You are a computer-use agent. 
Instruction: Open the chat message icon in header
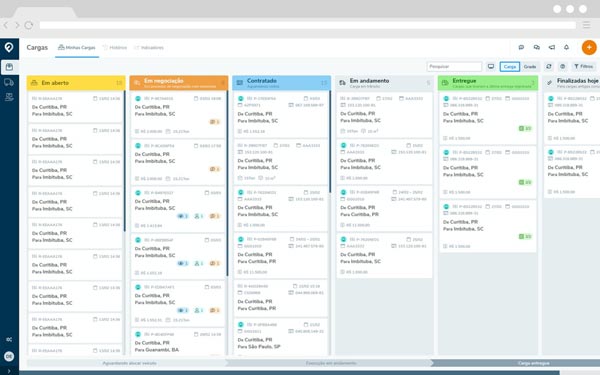pyautogui.click(x=521, y=47)
